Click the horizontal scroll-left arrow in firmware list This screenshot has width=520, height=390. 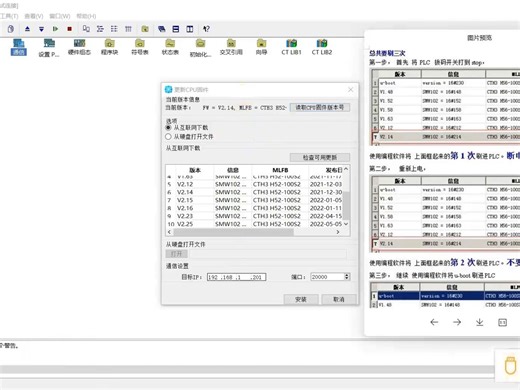coord(169,232)
